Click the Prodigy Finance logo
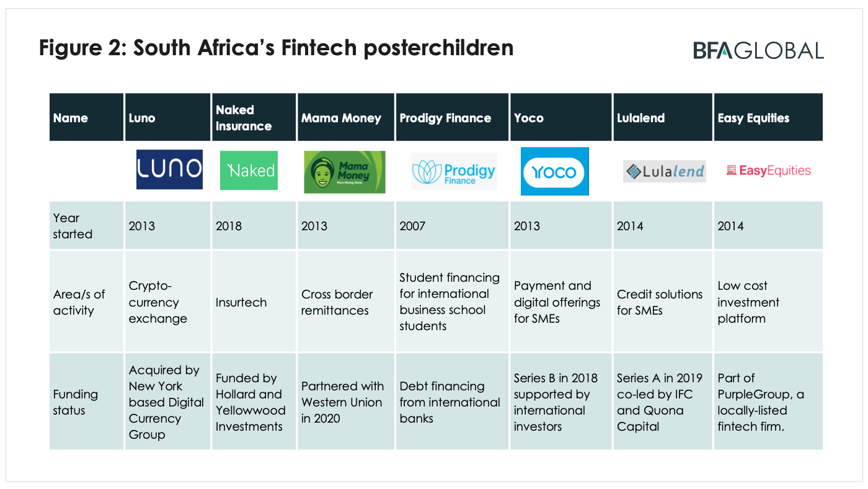The image size is (868, 489). pyautogui.click(x=454, y=171)
